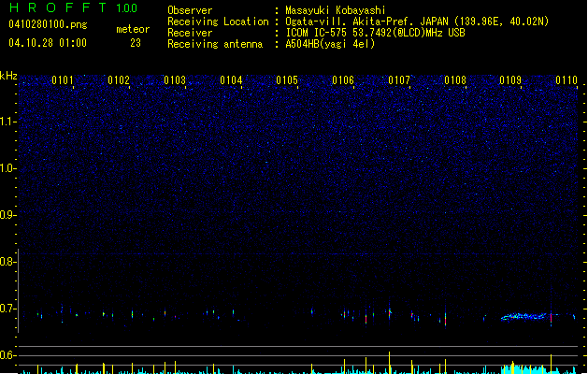Click the 0.7 frequency axis label

(x=8, y=309)
